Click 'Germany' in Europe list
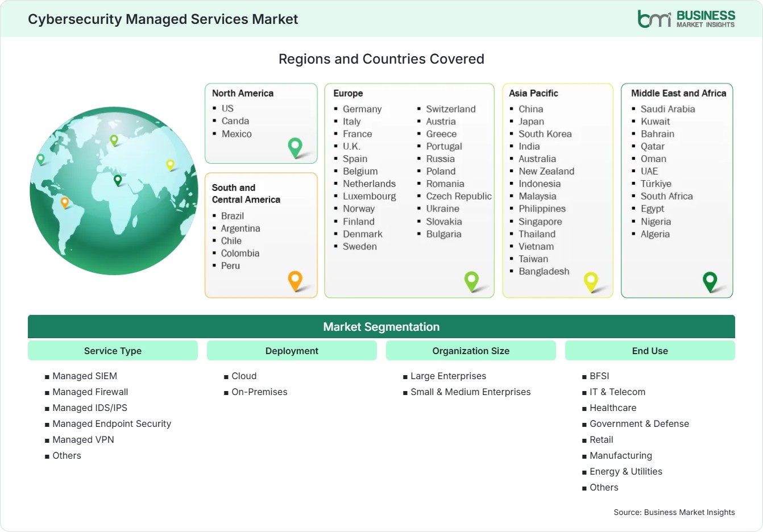The image size is (763, 532). pyautogui.click(x=362, y=109)
